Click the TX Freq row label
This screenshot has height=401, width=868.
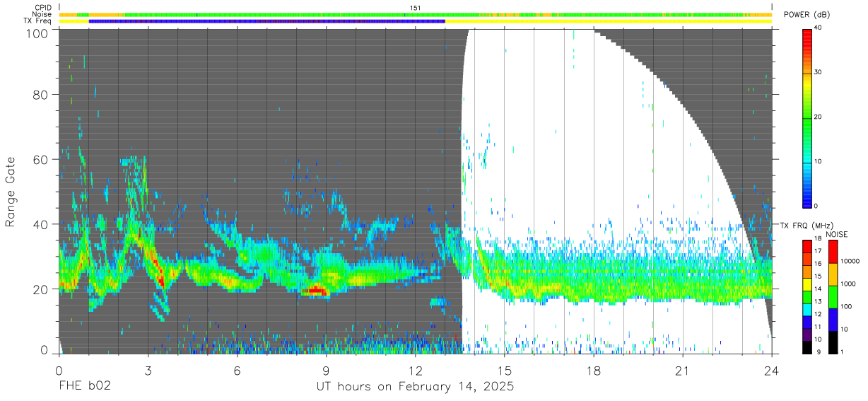tap(37, 21)
